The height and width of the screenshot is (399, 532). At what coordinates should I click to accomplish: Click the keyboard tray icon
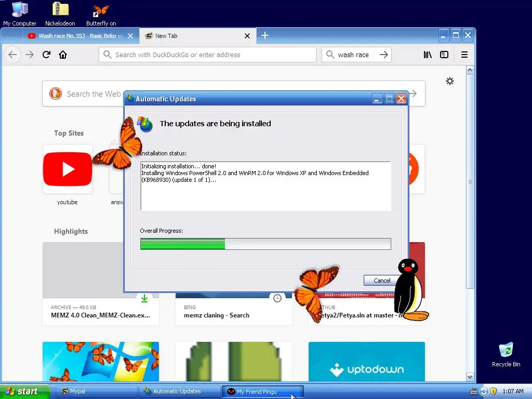[x=474, y=392]
